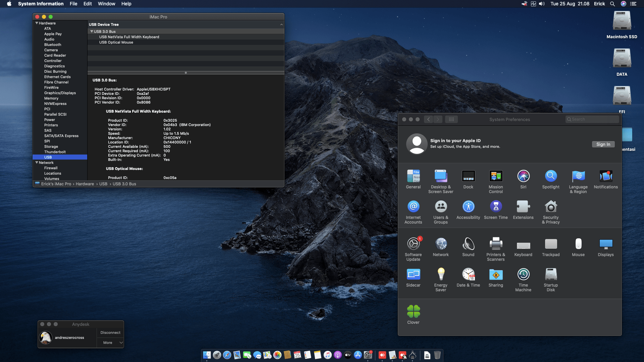This screenshot has height=362, width=644.
Task: Open the Help menu
Action: pyautogui.click(x=126, y=4)
